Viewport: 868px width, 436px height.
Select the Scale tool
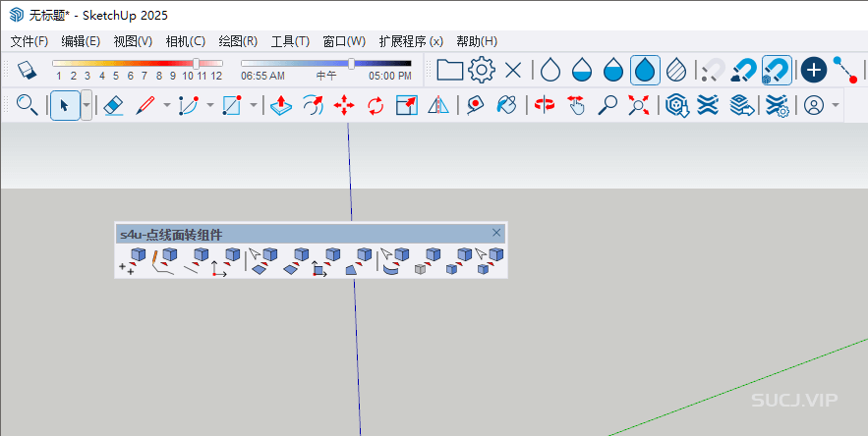[407, 104]
